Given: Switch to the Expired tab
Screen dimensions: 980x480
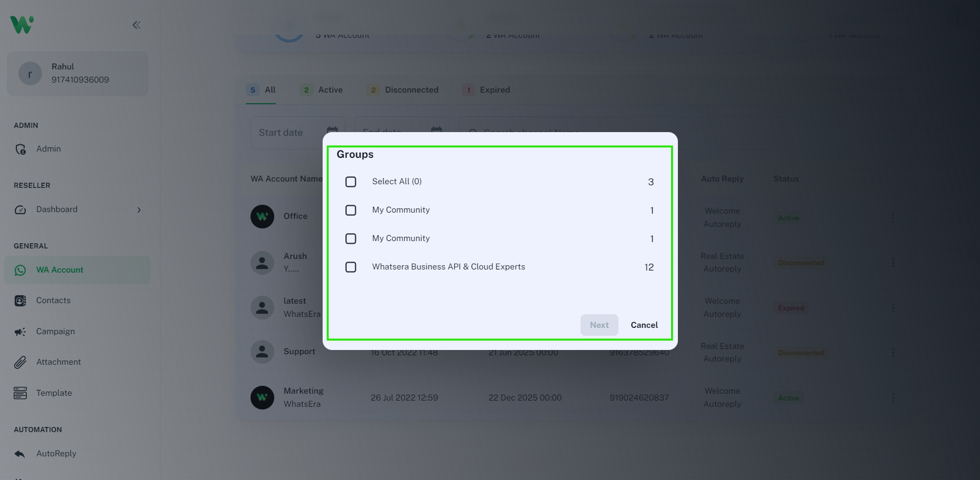Looking at the screenshot, I should tap(494, 90).
